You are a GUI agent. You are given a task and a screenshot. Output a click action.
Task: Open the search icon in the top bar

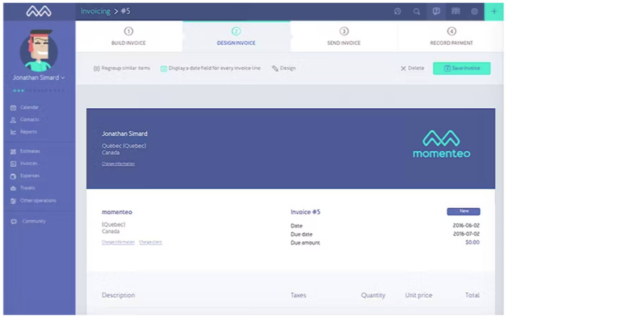point(417,11)
